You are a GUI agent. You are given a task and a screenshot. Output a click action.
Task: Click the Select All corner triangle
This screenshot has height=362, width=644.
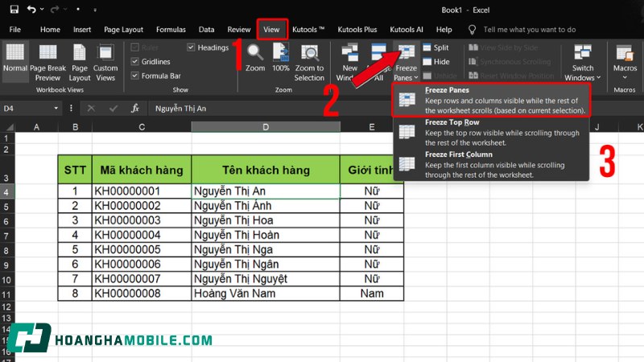(9, 127)
